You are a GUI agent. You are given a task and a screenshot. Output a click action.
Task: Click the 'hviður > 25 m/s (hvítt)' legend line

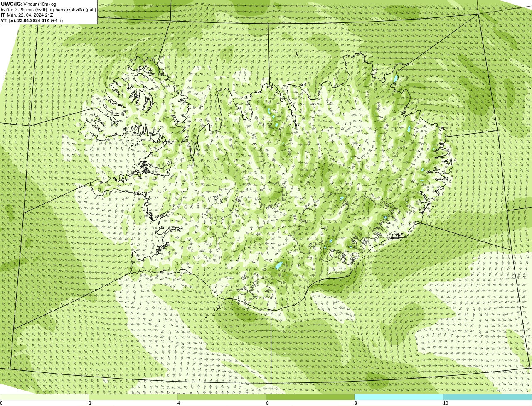(x=49, y=10)
